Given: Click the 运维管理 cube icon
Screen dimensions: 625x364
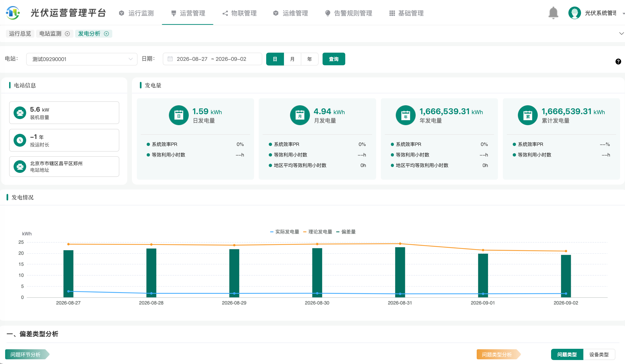Looking at the screenshot, I should 276,13.
